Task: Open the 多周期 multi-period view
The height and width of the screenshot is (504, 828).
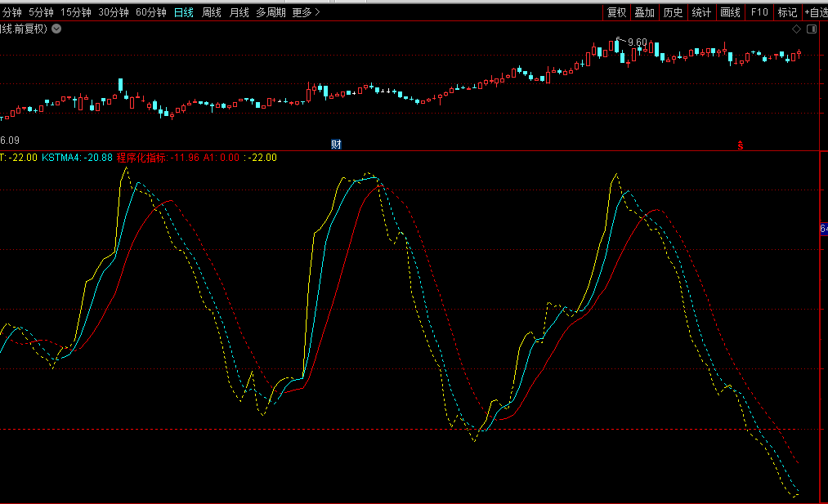Action: (271, 12)
